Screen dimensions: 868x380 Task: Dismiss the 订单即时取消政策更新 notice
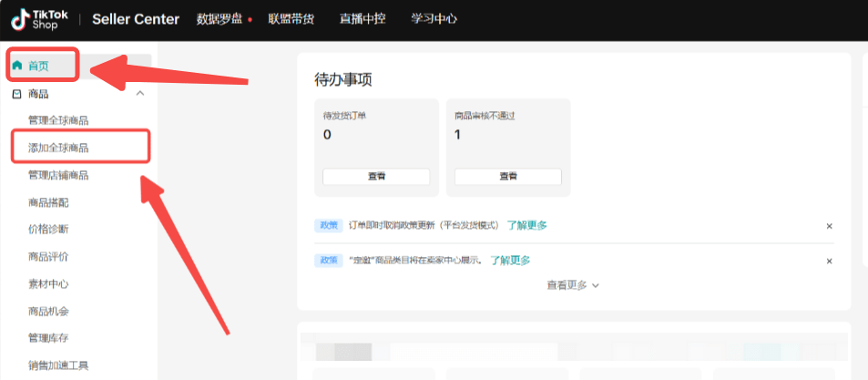pos(829,226)
